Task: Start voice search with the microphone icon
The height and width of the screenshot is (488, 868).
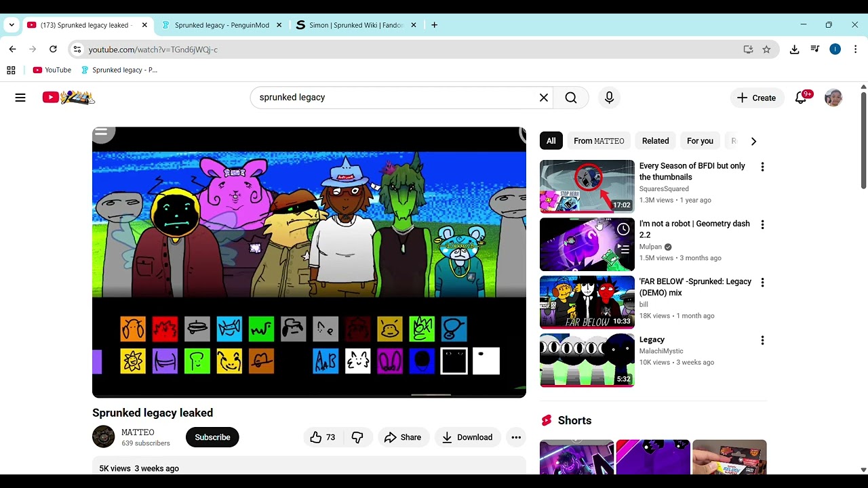Action: coord(609,98)
